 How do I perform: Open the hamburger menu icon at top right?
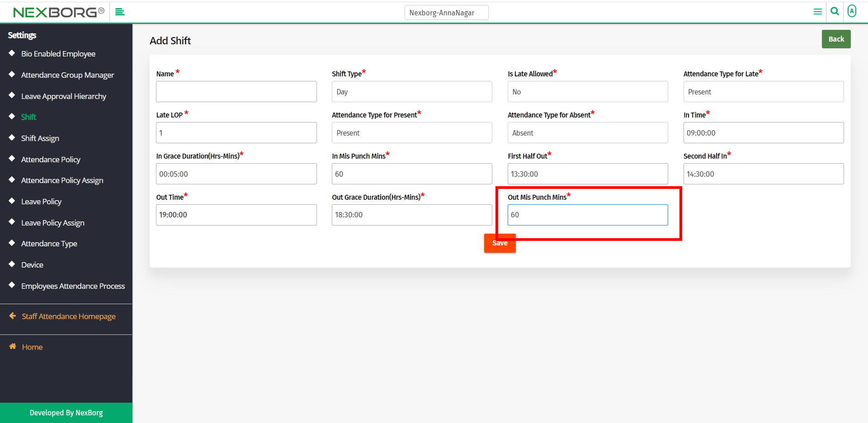point(817,12)
